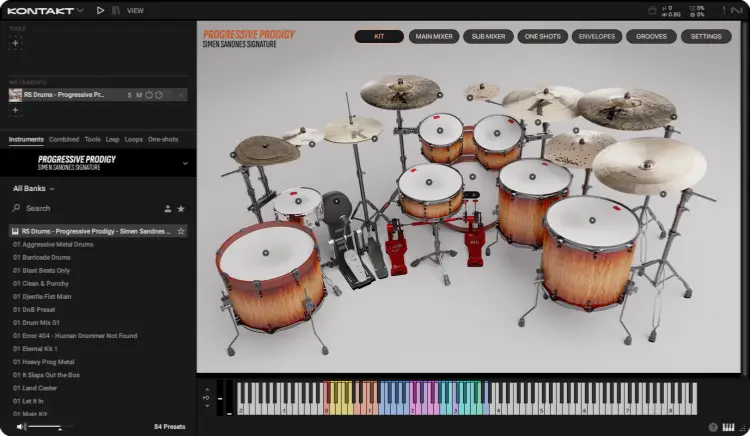This screenshot has height=436, width=750.
Task: Click the play button in top bar
Action: (x=100, y=10)
